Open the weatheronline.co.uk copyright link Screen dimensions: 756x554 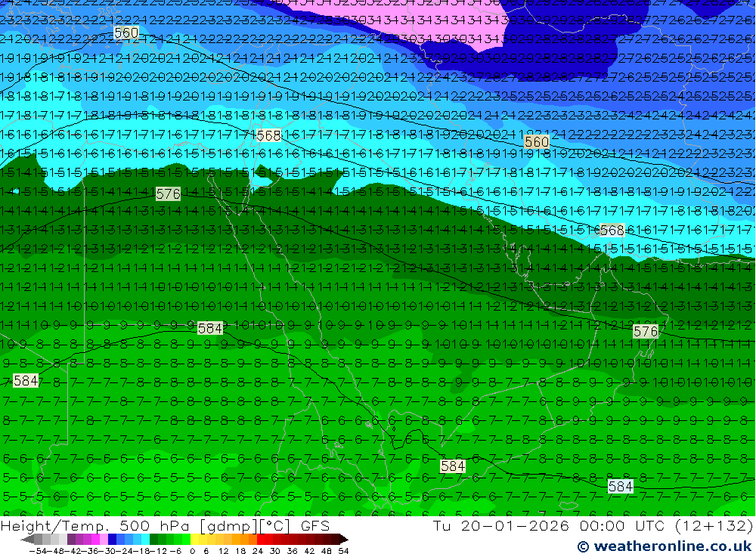pos(665,546)
